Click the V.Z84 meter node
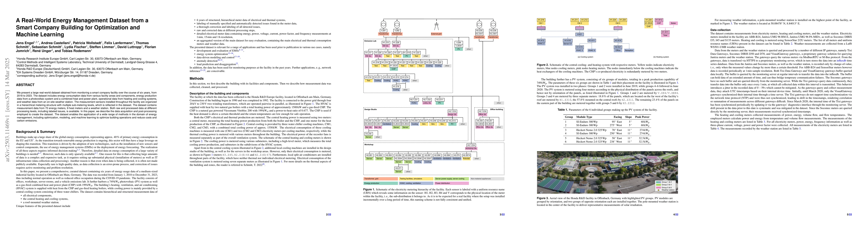 459,43
